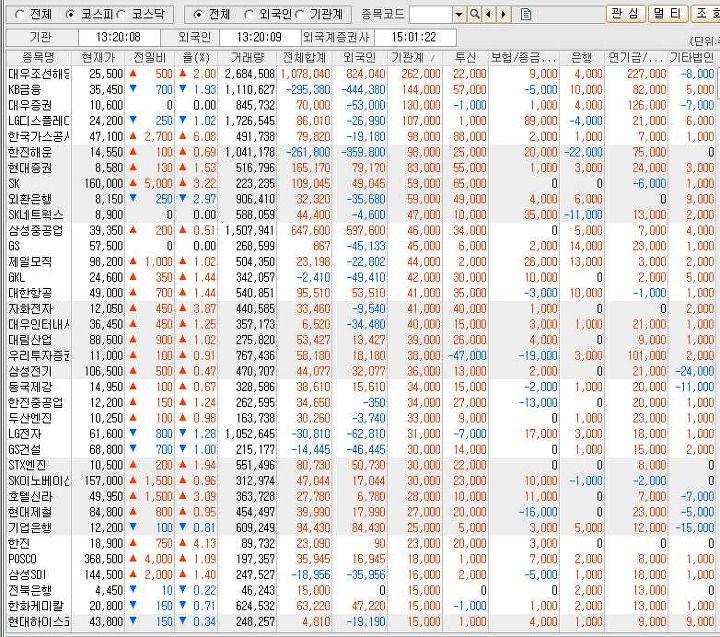Select the 삼성중공업 stock row name
Screen dimensions: 720x637
pos(35,231)
